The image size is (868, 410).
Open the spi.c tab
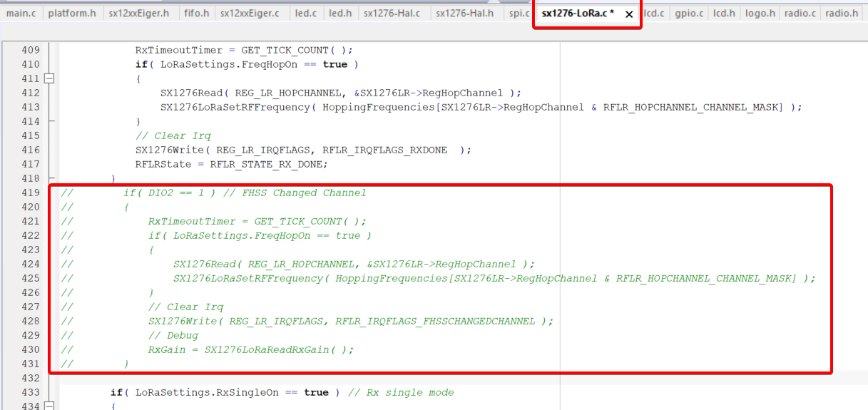click(519, 14)
